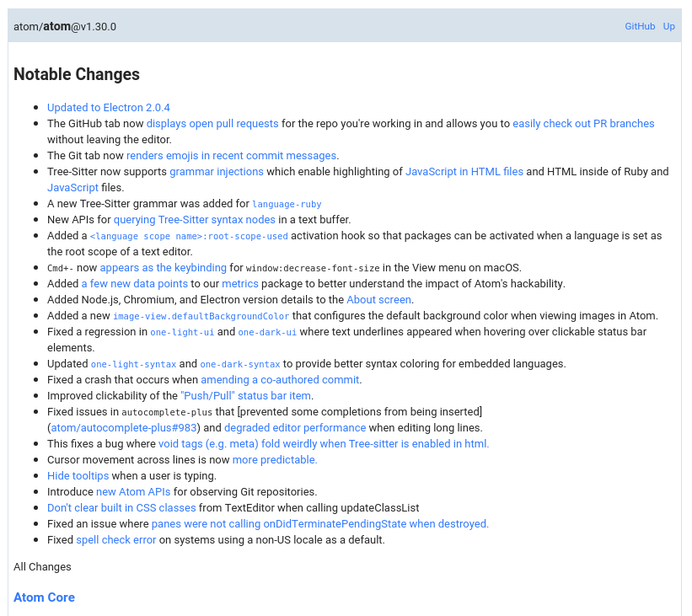Click the 'new Atom APIs' link

click(x=133, y=492)
